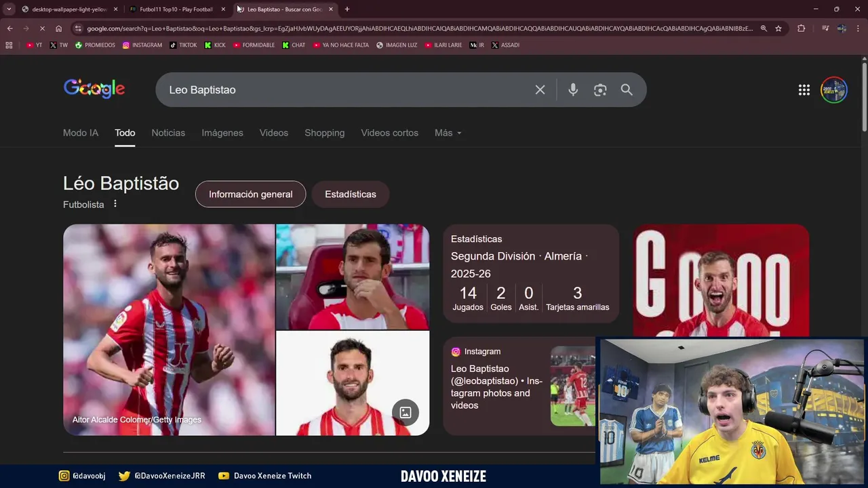
Task: Open the Google account avatar on results page
Action: [x=834, y=89]
